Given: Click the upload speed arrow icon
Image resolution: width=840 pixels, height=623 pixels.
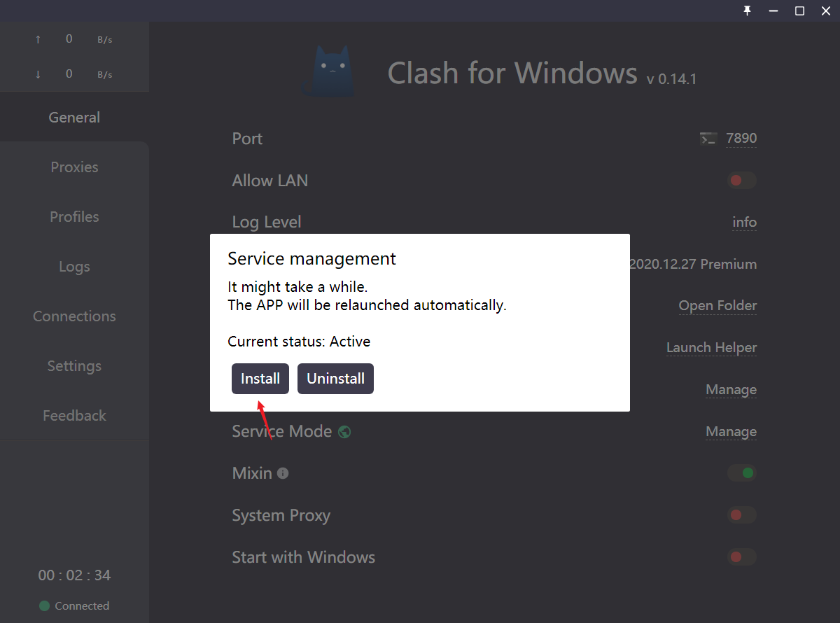Looking at the screenshot, I should [38, 40].
